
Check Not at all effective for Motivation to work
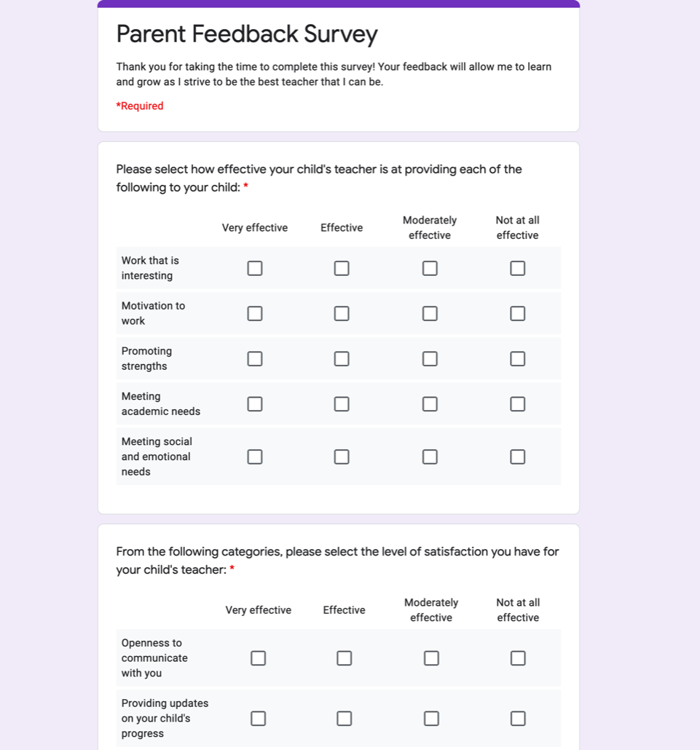pyautogui.click(x=517, y=313)
